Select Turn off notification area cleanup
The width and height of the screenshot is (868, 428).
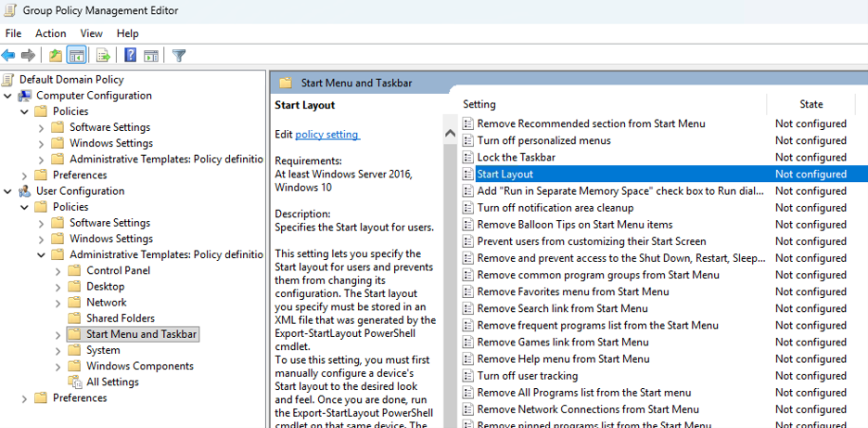[555, 208]
